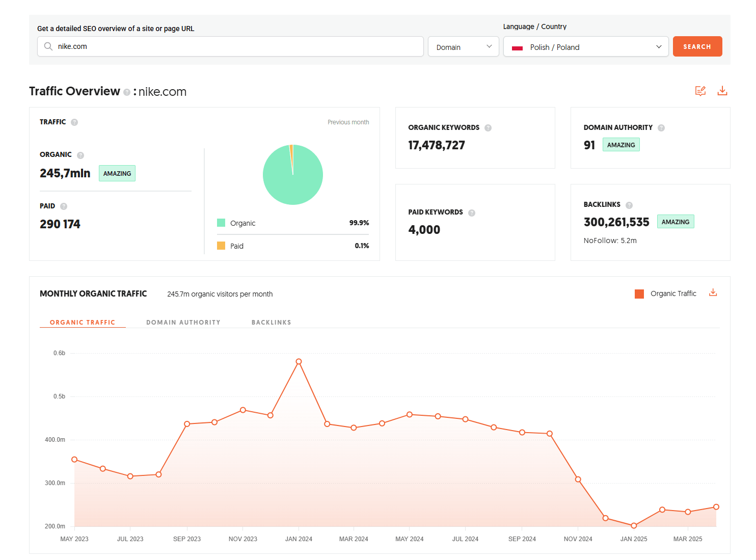Click the AMAZING badge beside backlinks count

[676, 222]
